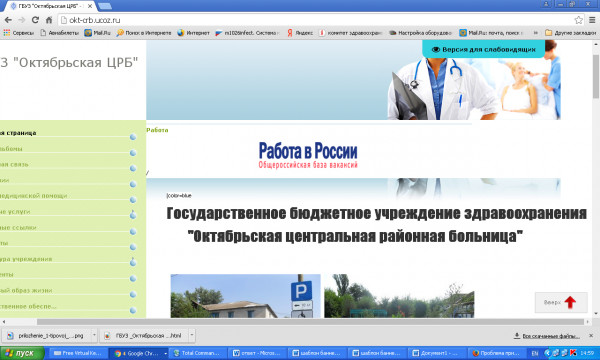
Task: Open Mail.Ru bookmark icon
Action: 88,33
